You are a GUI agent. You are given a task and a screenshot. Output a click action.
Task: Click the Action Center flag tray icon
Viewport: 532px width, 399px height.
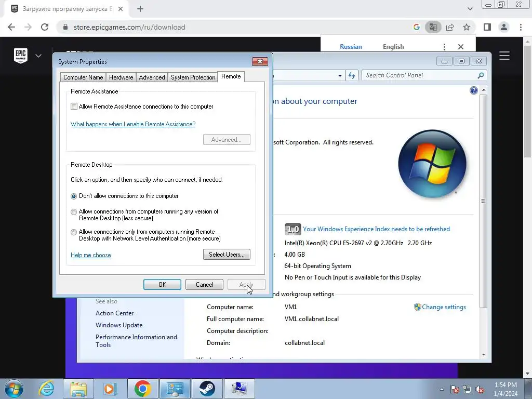pos(455,389)
